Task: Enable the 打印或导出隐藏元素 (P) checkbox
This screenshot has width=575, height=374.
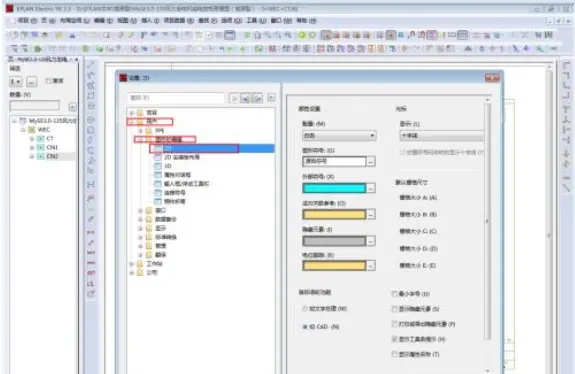Action: (395, 324)
